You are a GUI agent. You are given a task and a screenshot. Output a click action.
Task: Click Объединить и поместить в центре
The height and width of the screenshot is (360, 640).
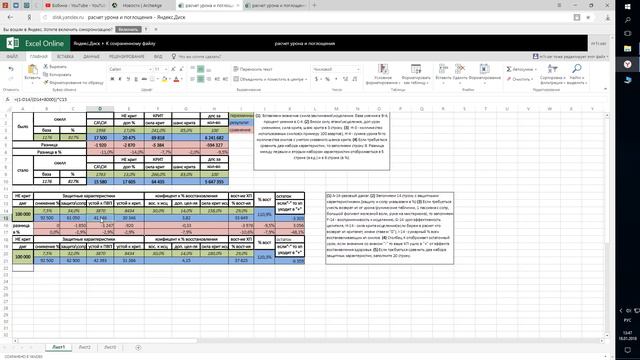pyautogui.click(x=268, y=79)
